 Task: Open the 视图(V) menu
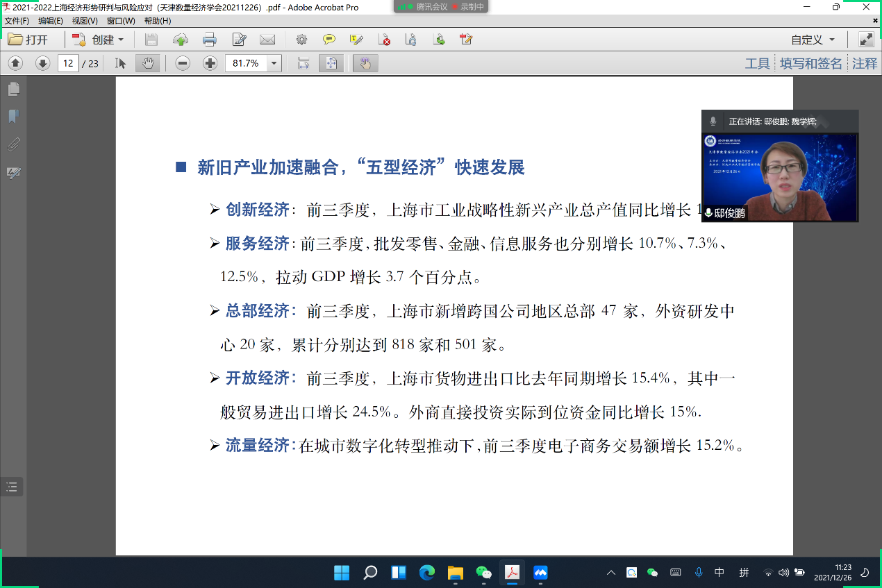coord(85,21)
